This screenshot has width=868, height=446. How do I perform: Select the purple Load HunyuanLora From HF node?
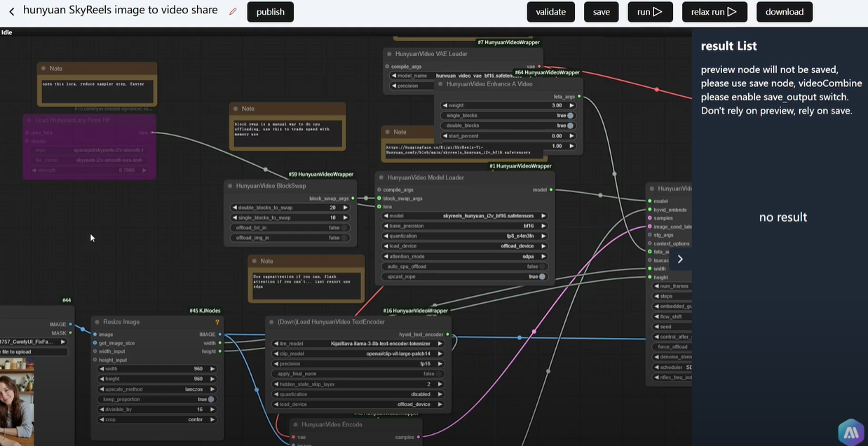[x=89, y=146]
